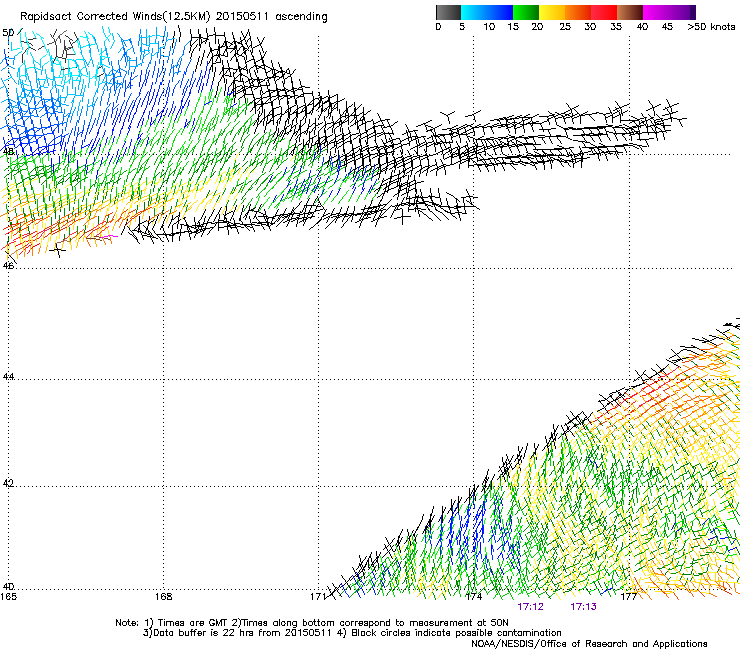Click the NOAA/NESDIS credit line
Screen dimensions: 740x650
point(589,644)
